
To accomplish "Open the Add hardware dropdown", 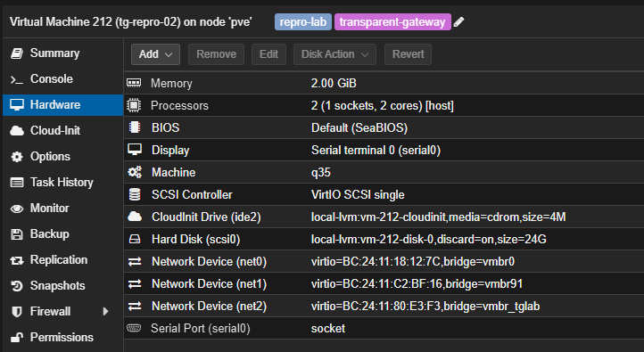I will 156,54.
